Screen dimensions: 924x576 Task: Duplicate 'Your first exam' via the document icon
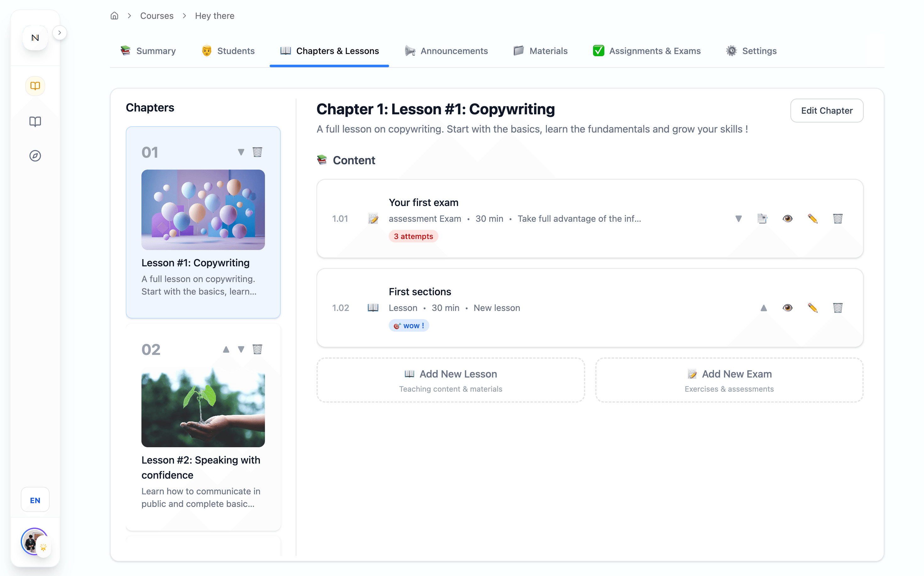(762, 218)
